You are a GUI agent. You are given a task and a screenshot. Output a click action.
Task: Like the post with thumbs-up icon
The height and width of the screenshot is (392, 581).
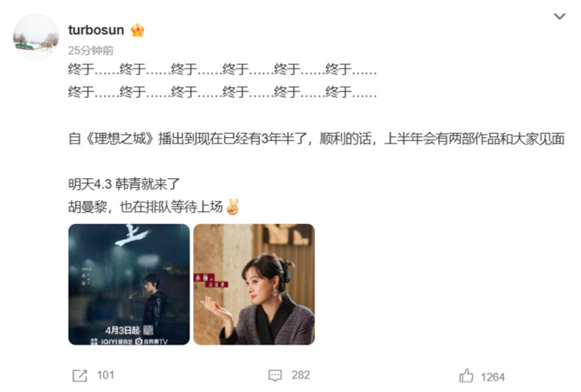pyautogui.click(x=466, y=376)
